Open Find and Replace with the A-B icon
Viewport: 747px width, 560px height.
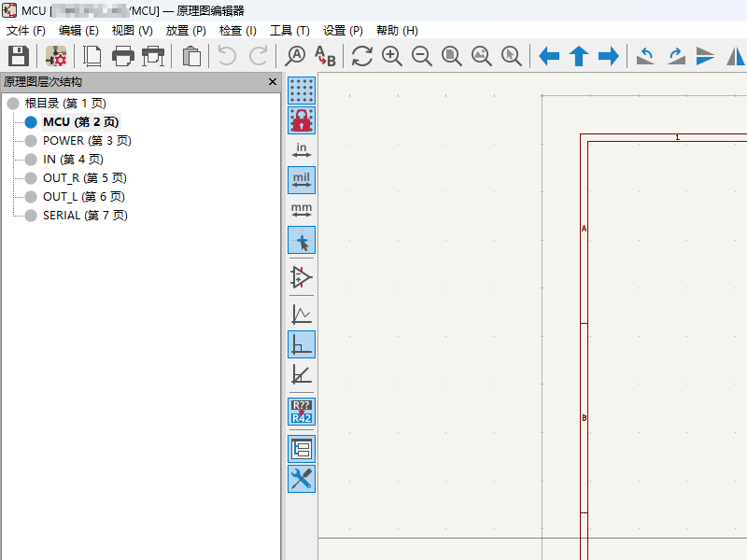coord(325,56)
